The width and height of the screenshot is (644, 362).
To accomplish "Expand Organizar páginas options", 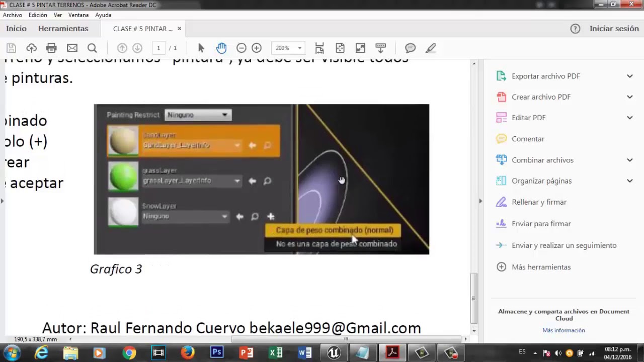I will [629, 180].
